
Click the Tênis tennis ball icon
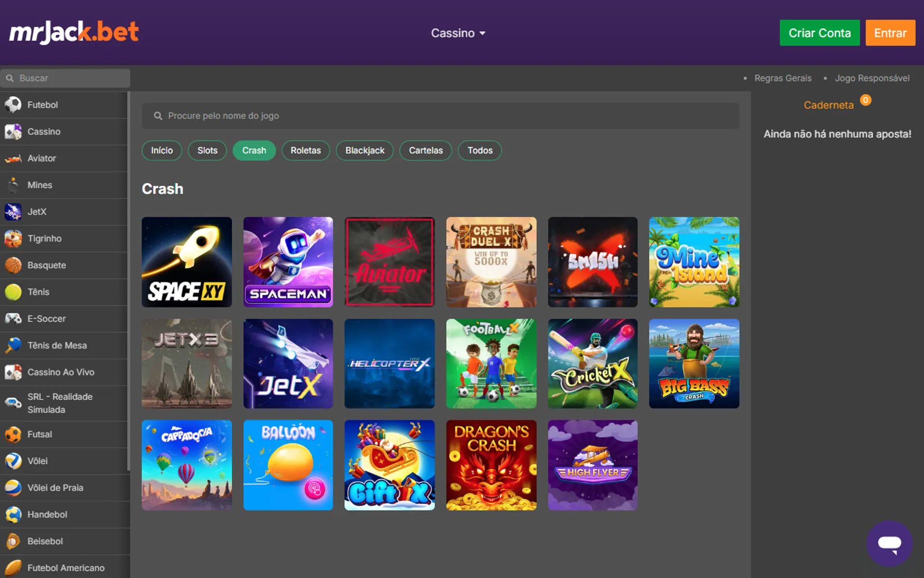pos(13,292)
